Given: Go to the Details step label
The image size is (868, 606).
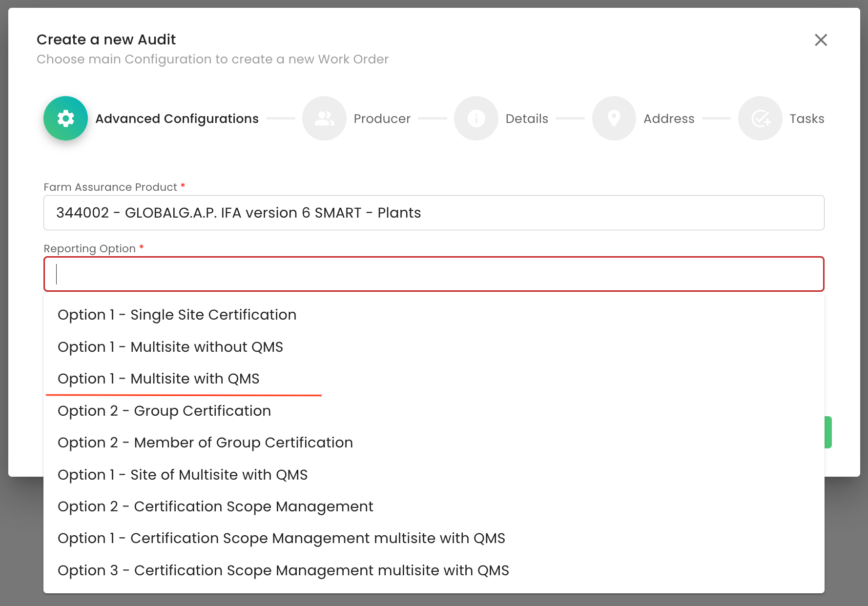Looking at the screenshot, I should tap(527, 119).
